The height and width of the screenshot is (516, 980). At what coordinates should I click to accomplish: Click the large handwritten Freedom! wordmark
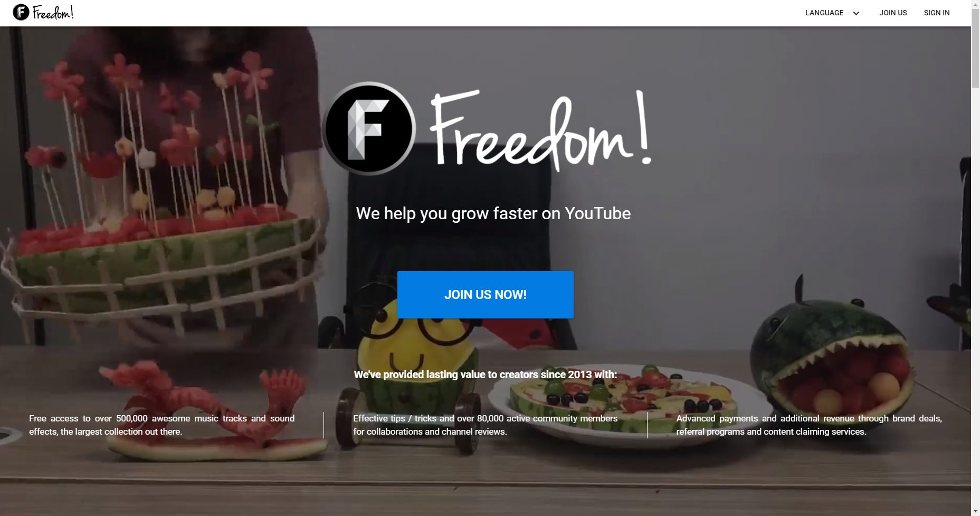pos(540,130)
